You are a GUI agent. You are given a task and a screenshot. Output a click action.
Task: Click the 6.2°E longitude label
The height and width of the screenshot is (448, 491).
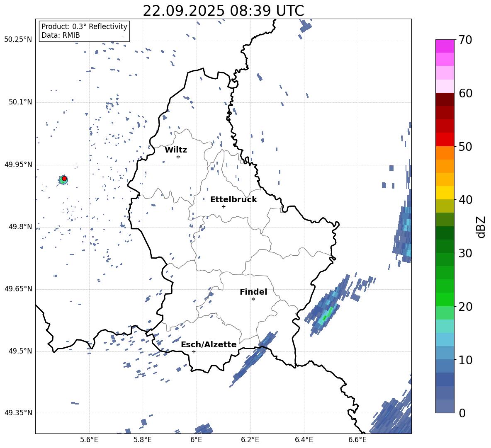(250, 440)
